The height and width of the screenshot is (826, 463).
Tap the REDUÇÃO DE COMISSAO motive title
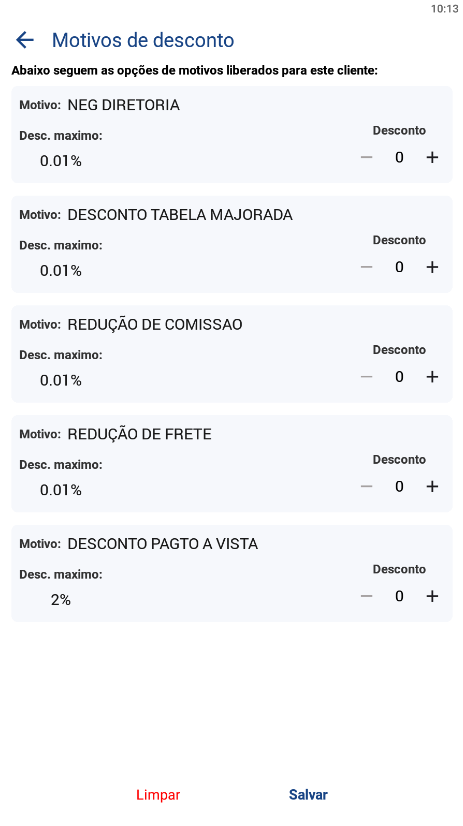click(155, 324)
